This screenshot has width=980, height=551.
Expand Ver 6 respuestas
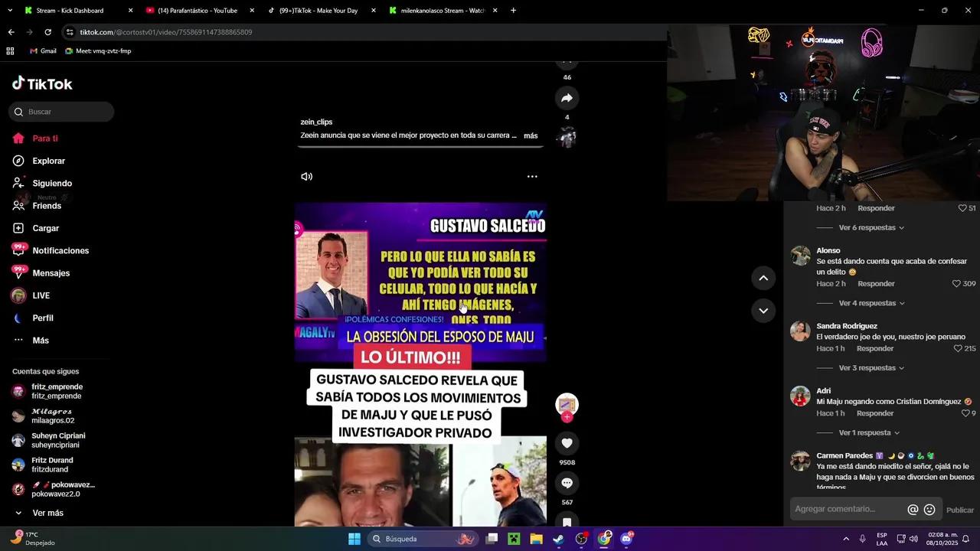pyautogui.click(x=871, y=228)
